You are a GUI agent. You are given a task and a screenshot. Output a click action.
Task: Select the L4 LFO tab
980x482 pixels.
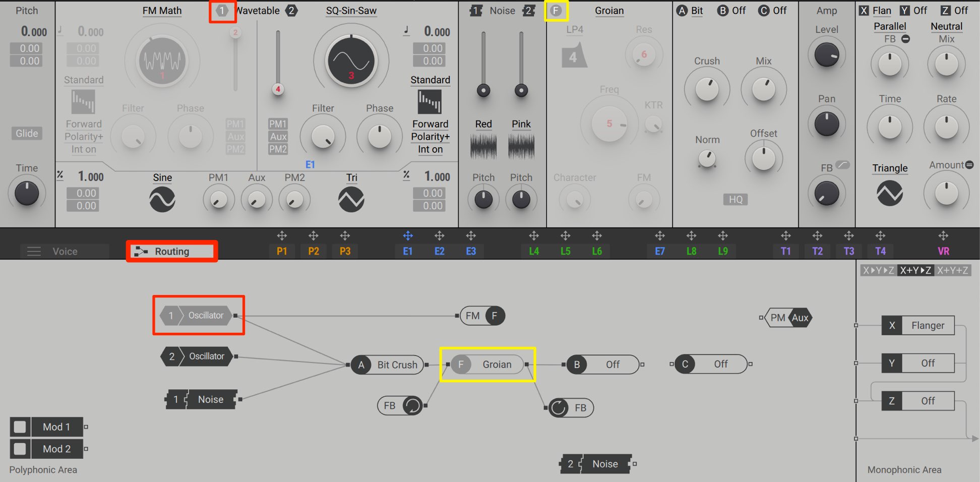pyautogui.click(x=534, y=251)
